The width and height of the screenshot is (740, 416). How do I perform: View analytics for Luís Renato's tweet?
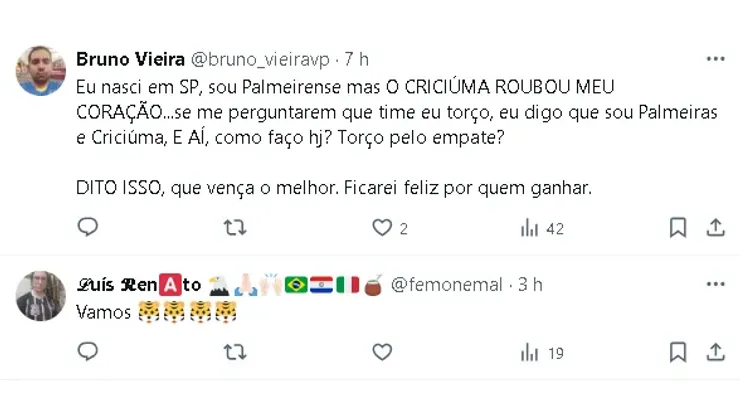529,352
